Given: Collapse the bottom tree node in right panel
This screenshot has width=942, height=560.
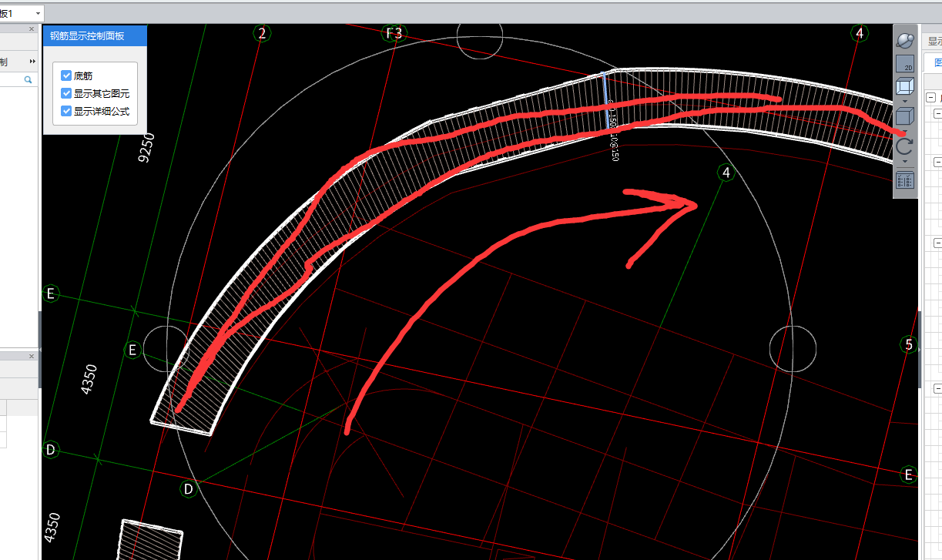Looking at the screenshot, I should (938, 389).
